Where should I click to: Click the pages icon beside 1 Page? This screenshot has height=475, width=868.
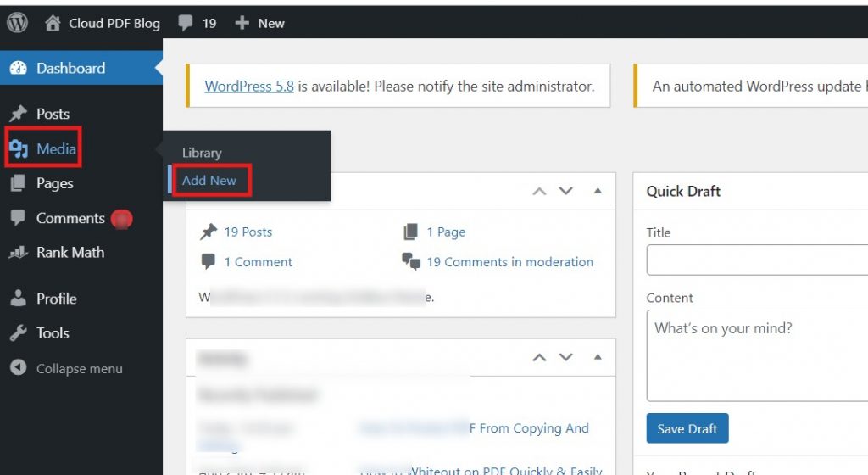pos(411,232)
